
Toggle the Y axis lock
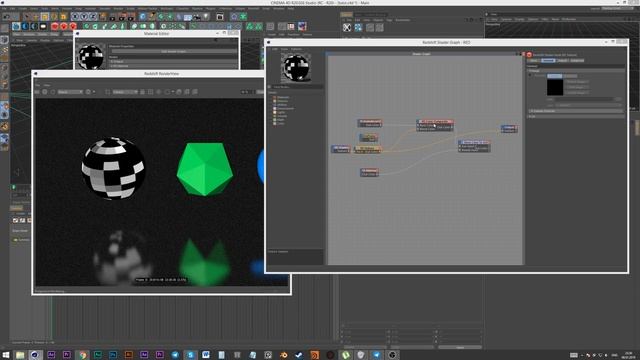[x=84, y=17]
